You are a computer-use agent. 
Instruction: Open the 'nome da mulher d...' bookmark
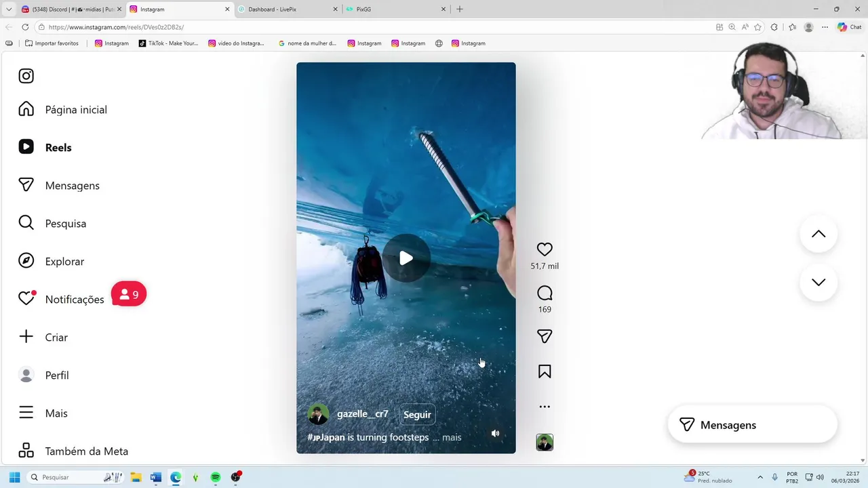(x=307, y=43)
